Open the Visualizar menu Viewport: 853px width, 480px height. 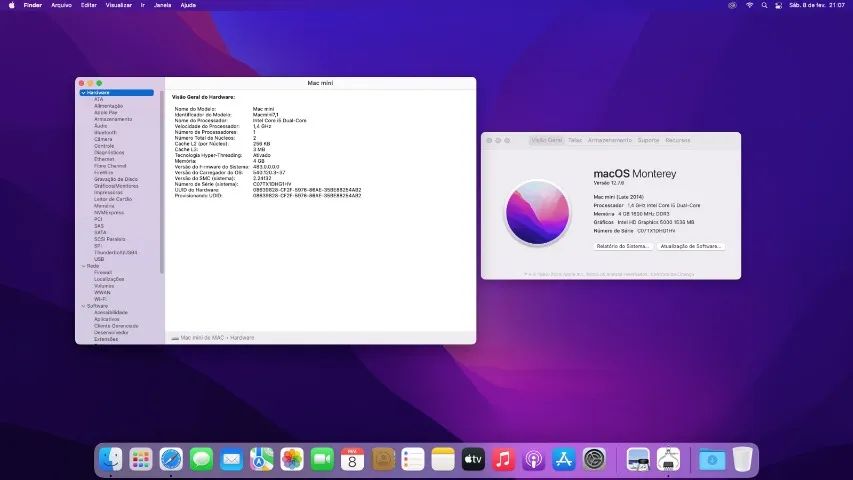119,5
